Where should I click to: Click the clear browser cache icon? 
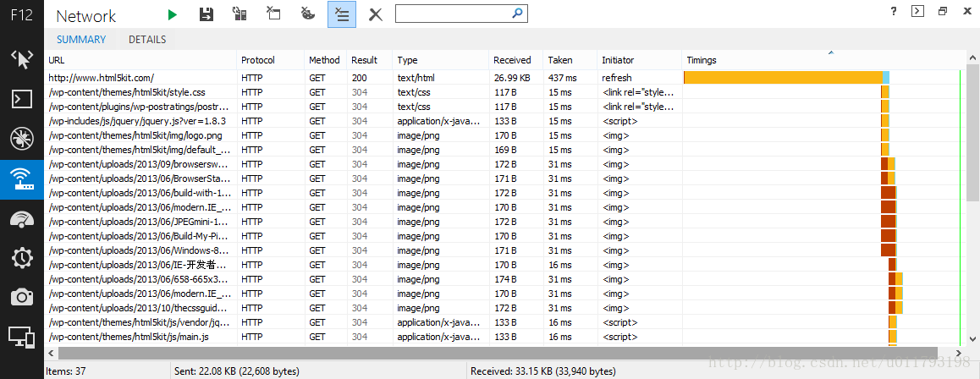point(273,14)
